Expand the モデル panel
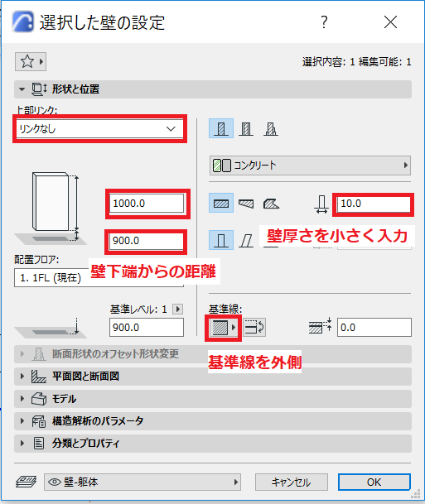This screenshot has width=425, height=504. point(213,399)
